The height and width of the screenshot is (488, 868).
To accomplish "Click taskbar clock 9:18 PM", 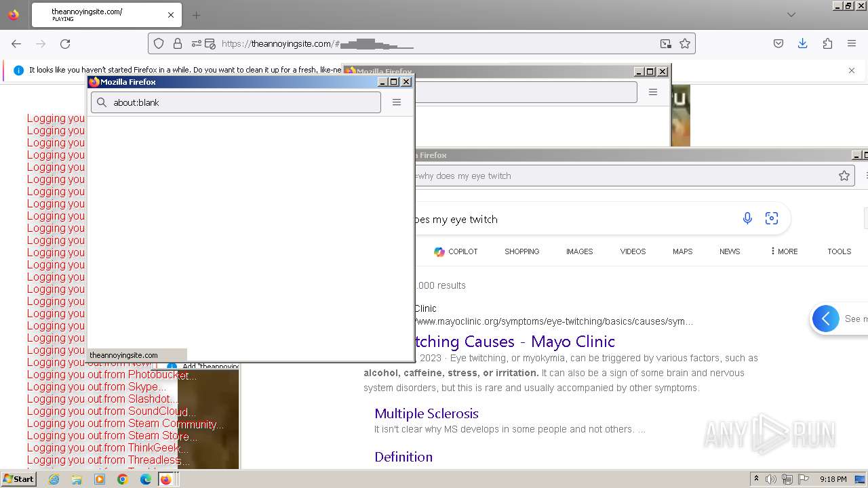I will (x=833, y=479).
